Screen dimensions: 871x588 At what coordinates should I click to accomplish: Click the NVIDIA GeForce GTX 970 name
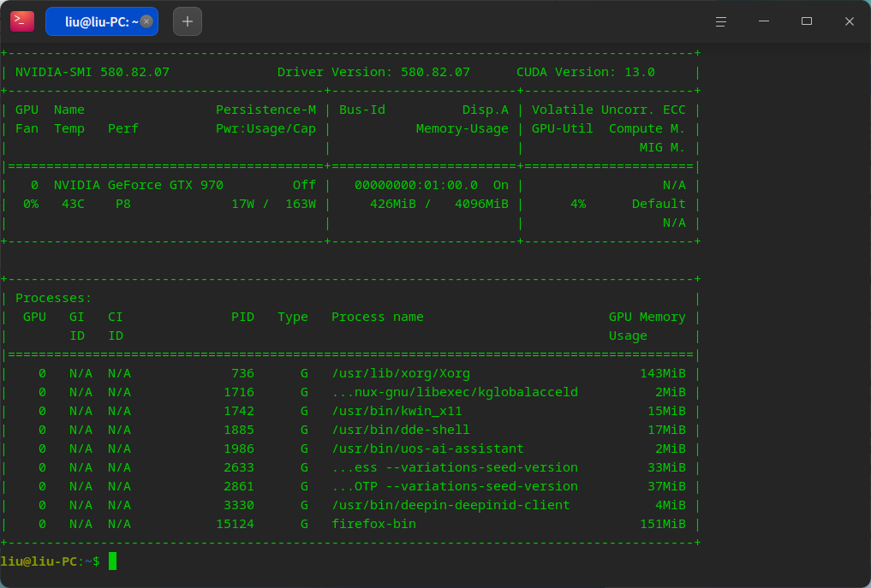pos(139,185)
